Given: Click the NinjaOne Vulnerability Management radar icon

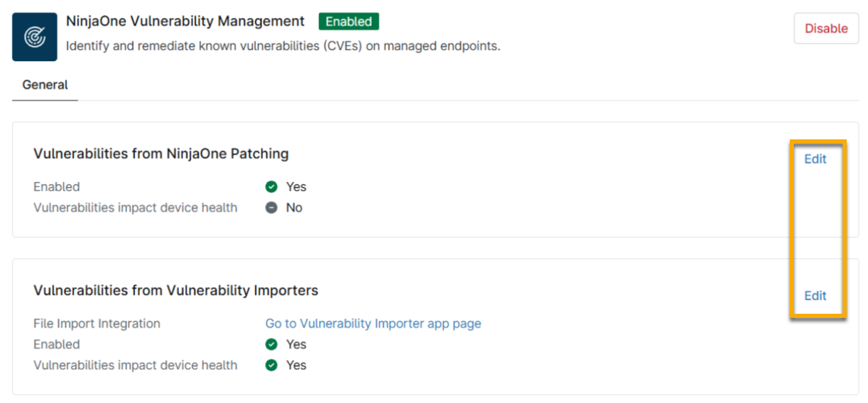Looking at the screenshot, I should [x=34, y=38].
